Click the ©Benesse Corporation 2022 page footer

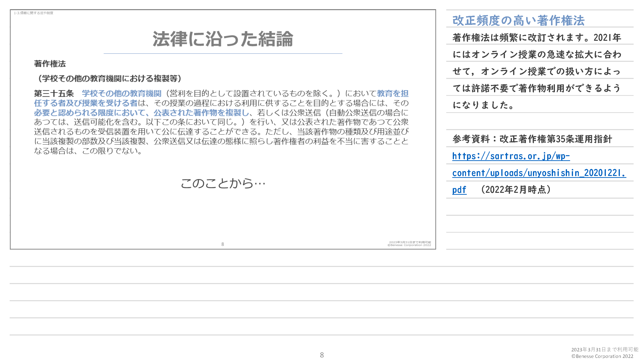click(602, 356)
